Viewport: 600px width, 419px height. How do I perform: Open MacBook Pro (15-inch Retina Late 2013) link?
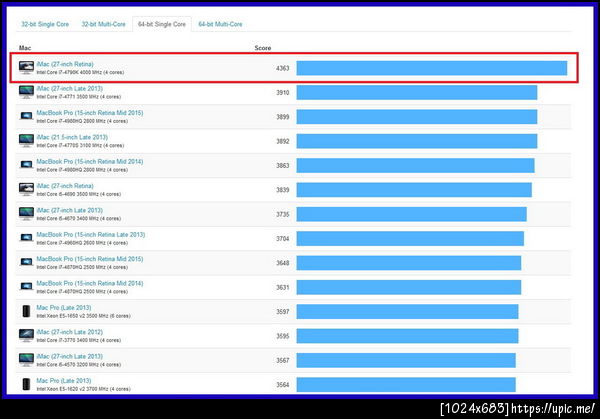(x=91, y=235)
